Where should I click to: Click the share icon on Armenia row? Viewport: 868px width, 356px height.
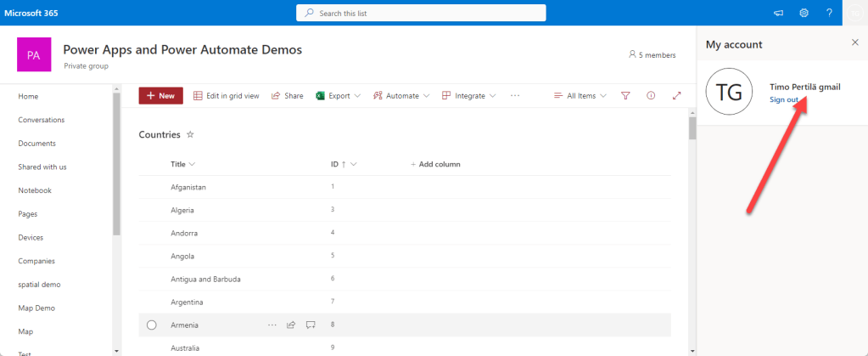(291, 325)
